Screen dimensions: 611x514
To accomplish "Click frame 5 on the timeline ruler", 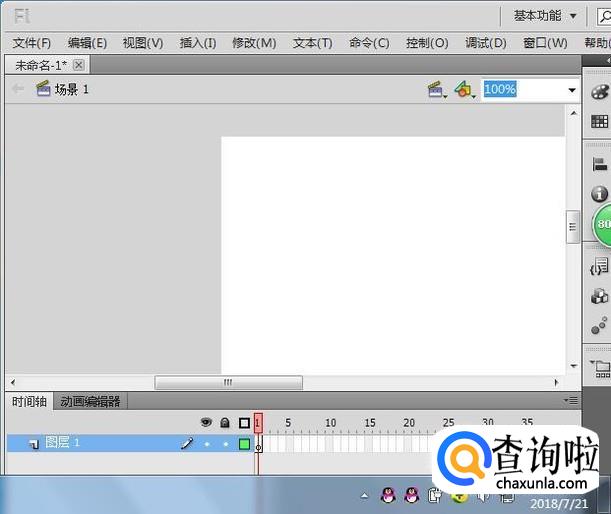I will pos(288,423).
